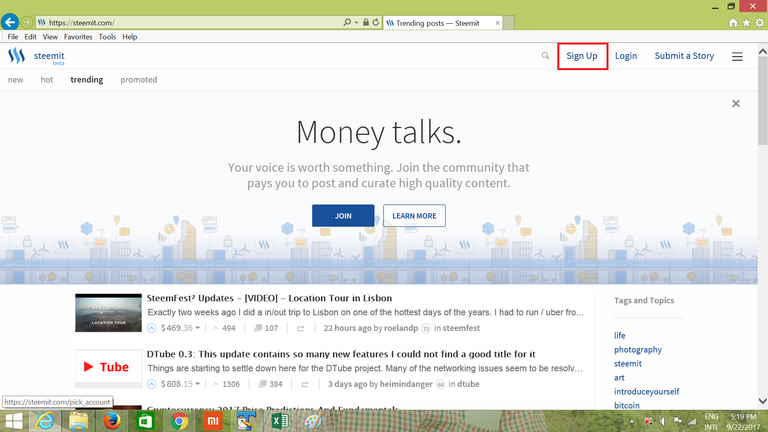Switch to the new posts tab
The height and width of the screenshot is (432, 768).
[x=16, y=80]
